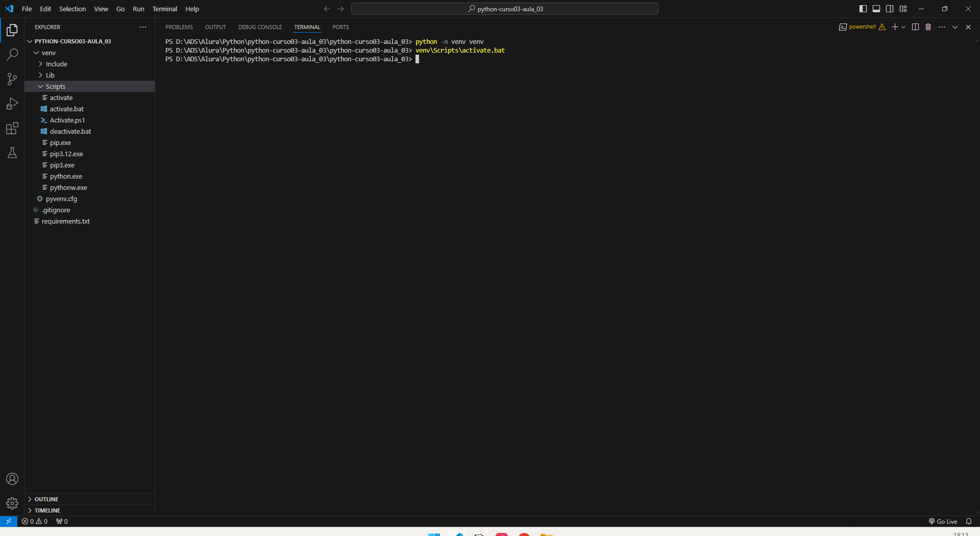
Task: Click the remote window status icon
Action: click(x=9, y=521)
